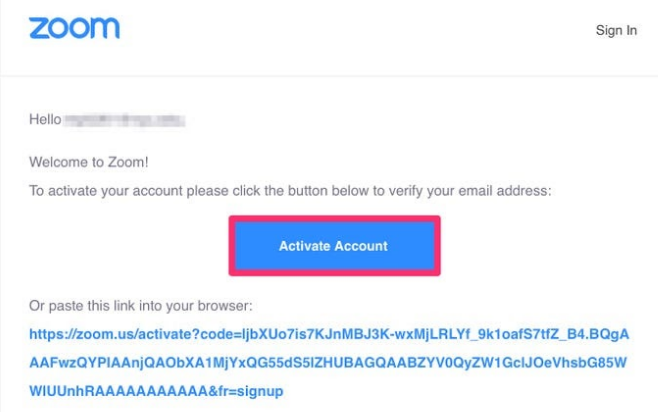Viewport: 658px width, 412px height.
Task: Click the letter m of Zoom logo
Action: (x=105, y=29)
